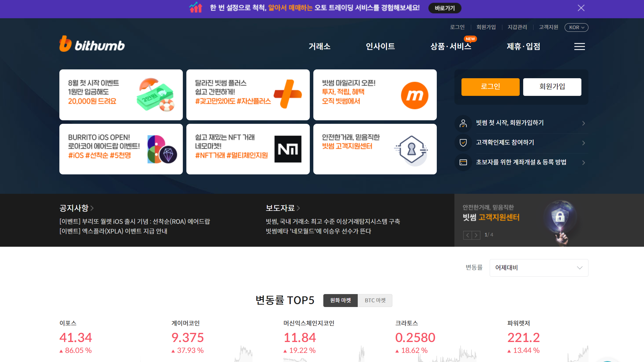Go to next banner slide arrow
The image size is (644, 362).
click(476, 235)
